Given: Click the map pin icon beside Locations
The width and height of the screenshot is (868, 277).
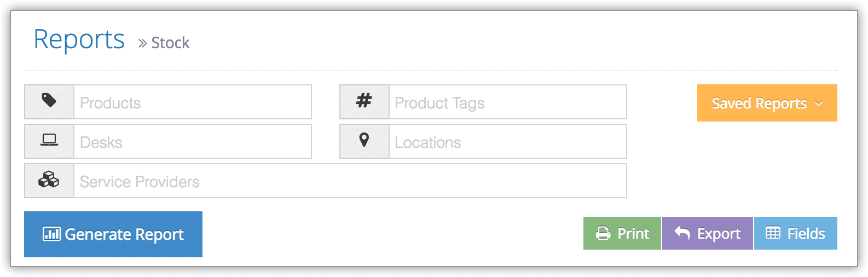Looking at the screenshot, I should point(364,140).
